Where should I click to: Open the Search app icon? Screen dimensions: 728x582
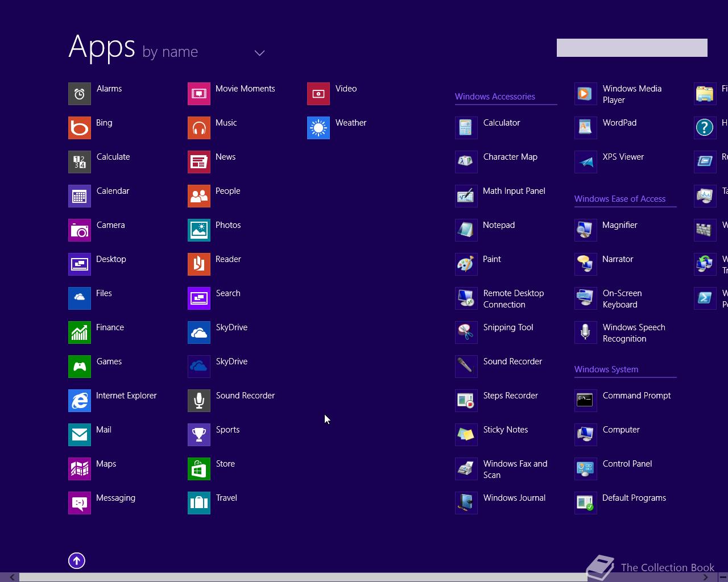click(199, 298)
